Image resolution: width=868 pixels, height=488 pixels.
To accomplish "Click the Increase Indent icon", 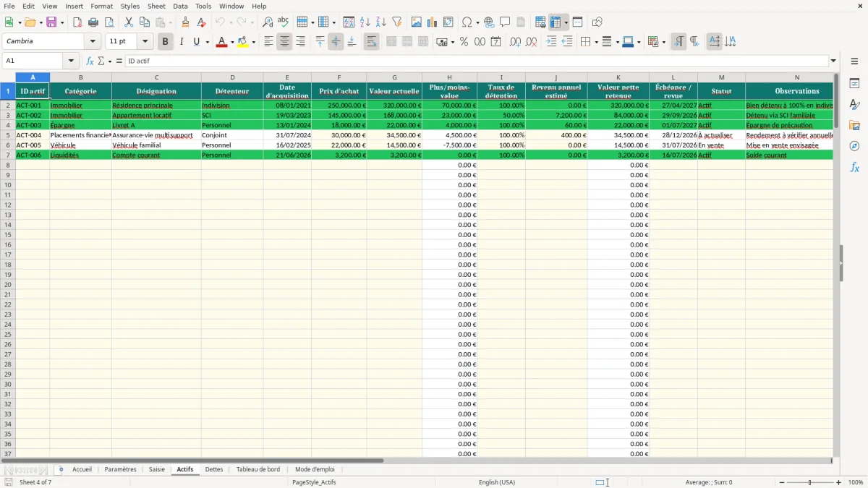I will point(551,42).
